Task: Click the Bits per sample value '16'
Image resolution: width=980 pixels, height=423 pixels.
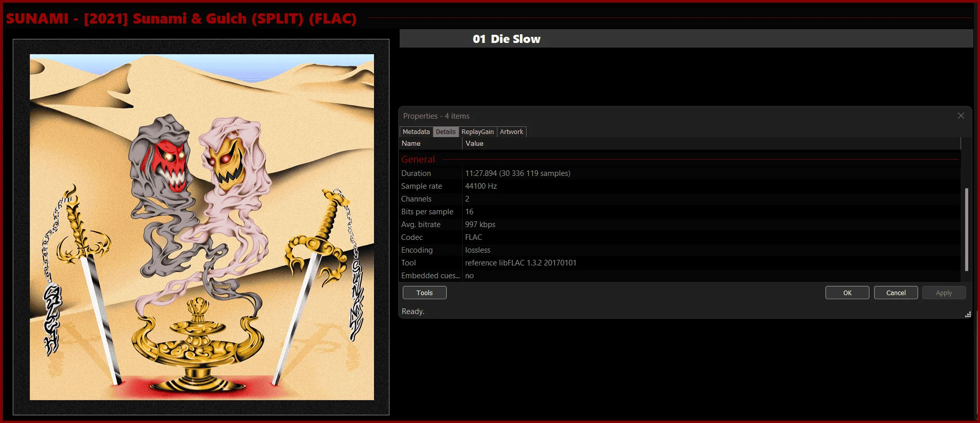Action: (x=469, y=212)
